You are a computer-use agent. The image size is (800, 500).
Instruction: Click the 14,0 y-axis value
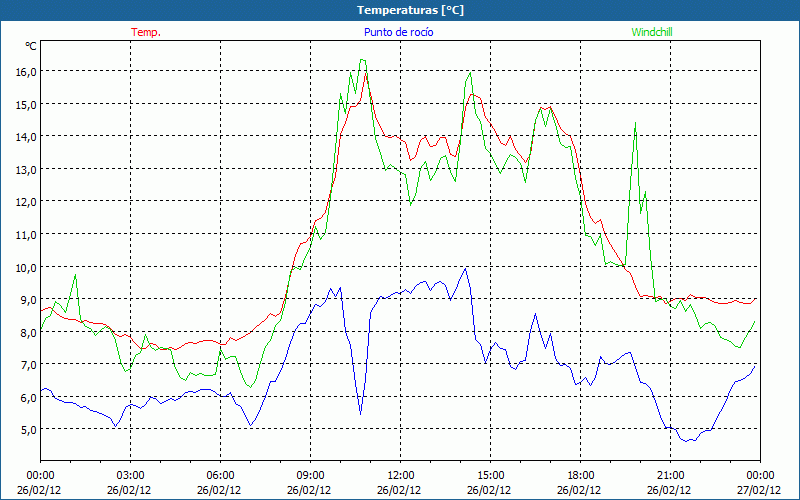25,136
